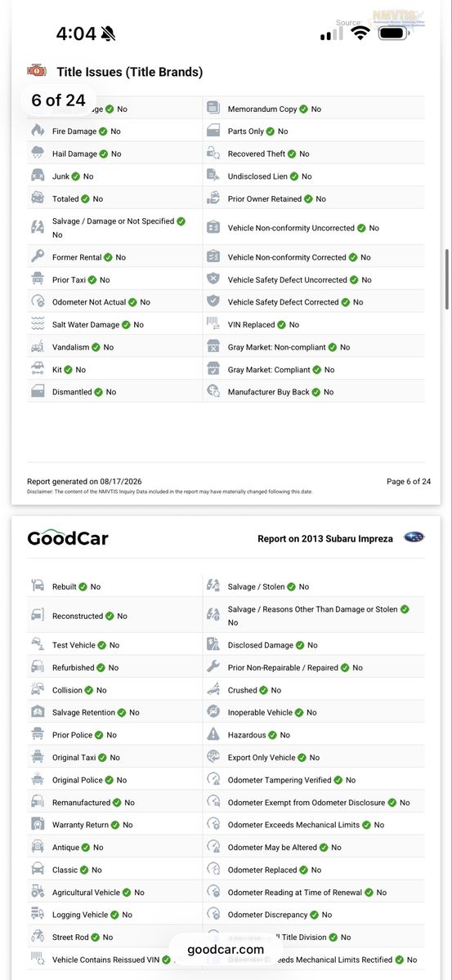Image resolution: width=452 pixels, height=980 pixels.
Task: Tap the 6 of 24 page indicator
Action: [58, 100]
